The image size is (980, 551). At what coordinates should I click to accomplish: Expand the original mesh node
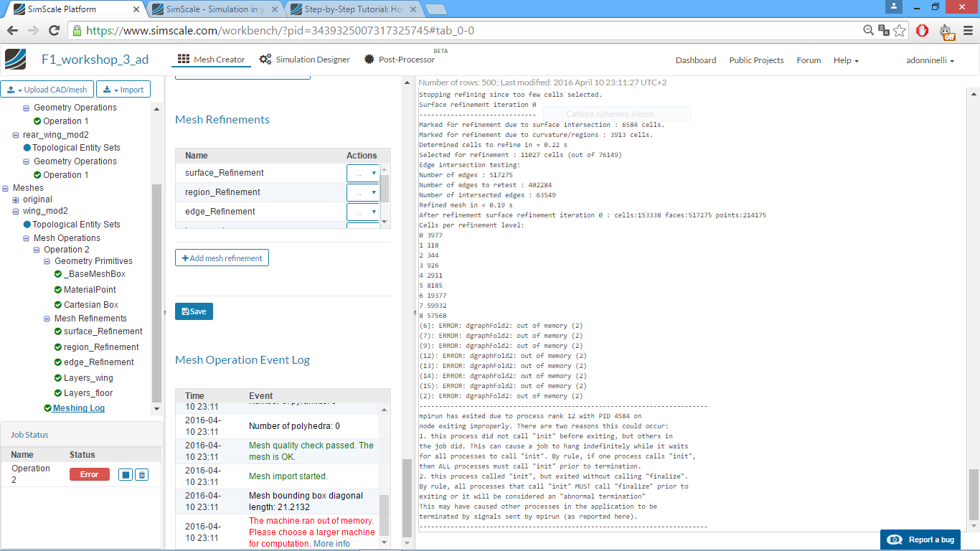click(x=17, y=199)
